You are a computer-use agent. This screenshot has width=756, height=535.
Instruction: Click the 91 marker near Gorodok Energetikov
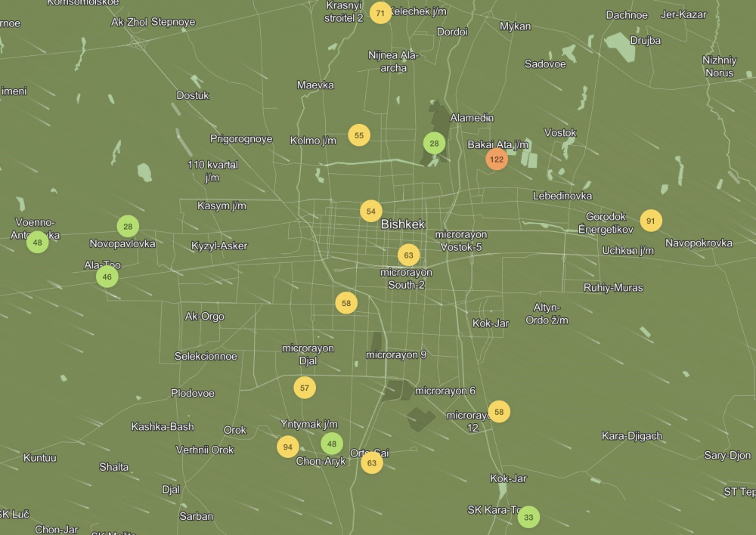pyautogui.click(x=651, y=221)
